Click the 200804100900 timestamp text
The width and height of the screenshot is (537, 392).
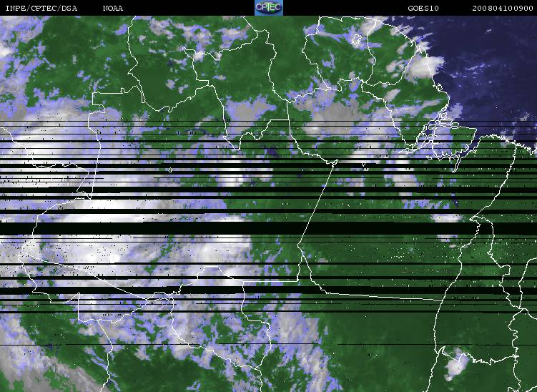click(503, 8)
